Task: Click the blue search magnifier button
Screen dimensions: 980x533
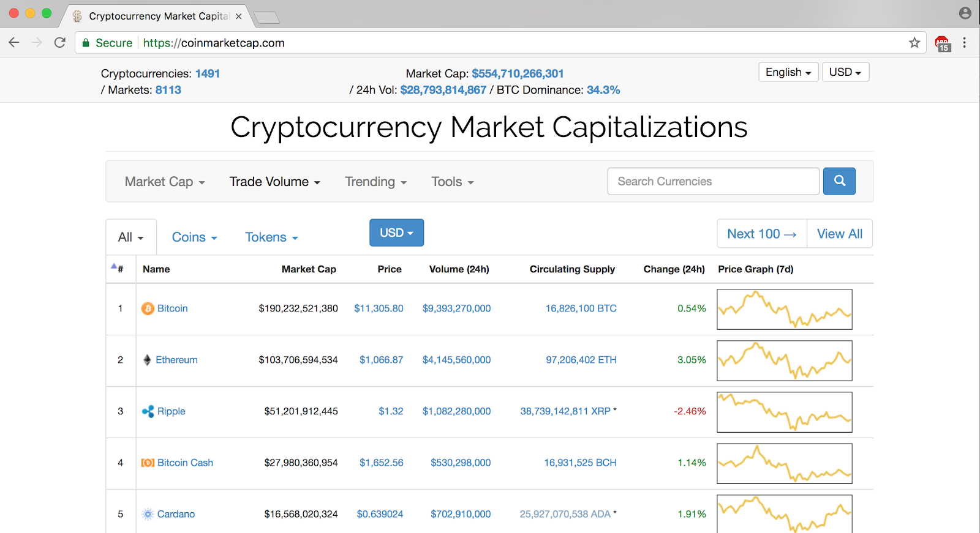Action: tap(839, 181)
